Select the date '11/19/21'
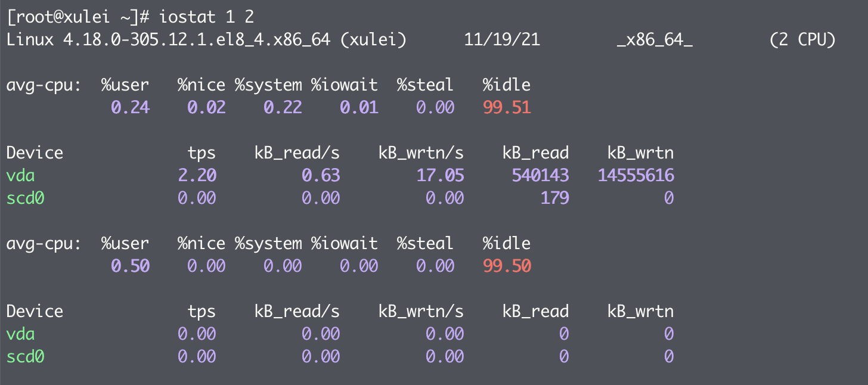The image size is (868, 385). [x=502, y=40]
